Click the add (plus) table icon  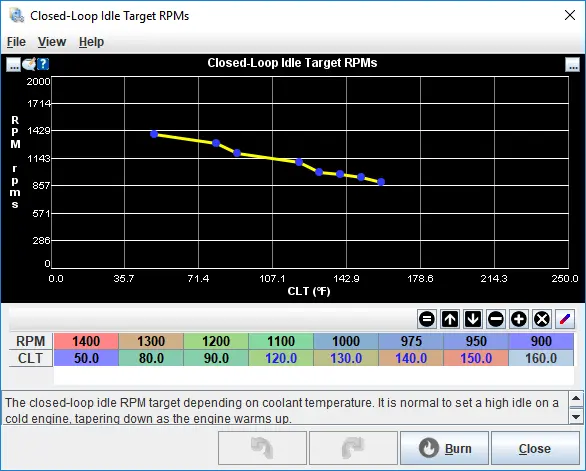click(519, 319)
